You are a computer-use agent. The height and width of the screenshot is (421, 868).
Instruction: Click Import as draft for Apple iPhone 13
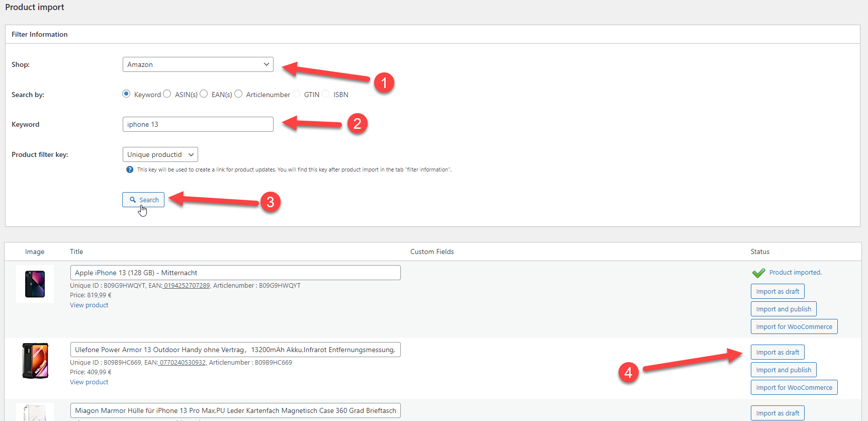(x=777, y=291)
